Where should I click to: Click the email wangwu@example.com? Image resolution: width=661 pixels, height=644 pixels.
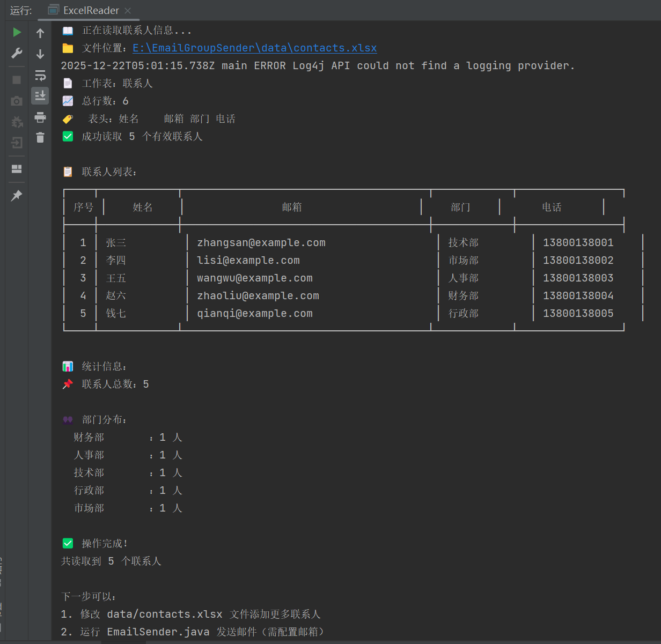(x=255, y=278)
